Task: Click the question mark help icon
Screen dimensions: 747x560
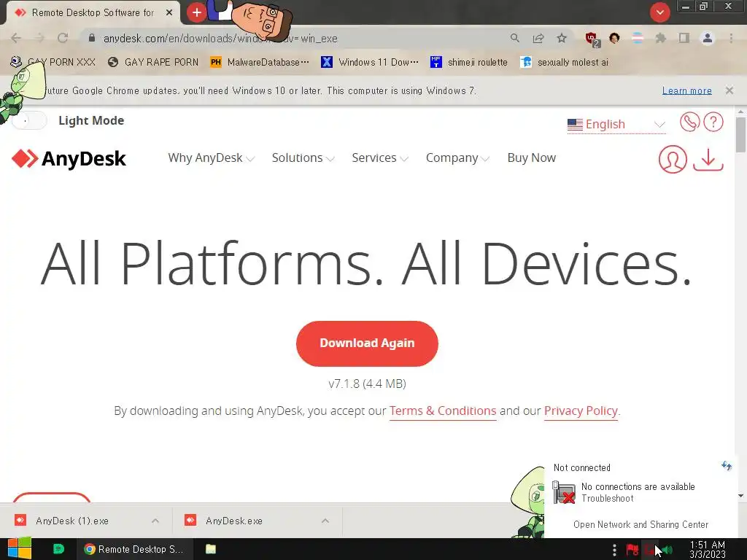Action: [x=713, y=122]
